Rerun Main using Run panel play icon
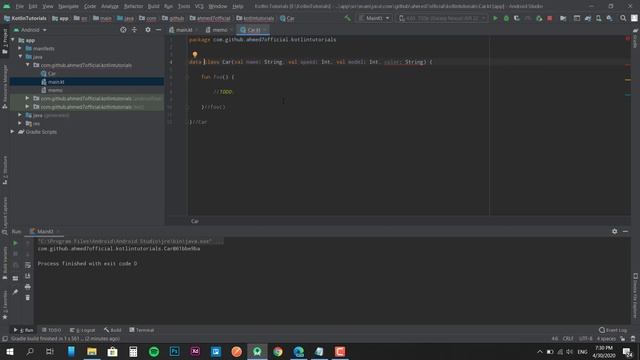The width and height of the screenshot is (640, 360). [x=16, y=243]
